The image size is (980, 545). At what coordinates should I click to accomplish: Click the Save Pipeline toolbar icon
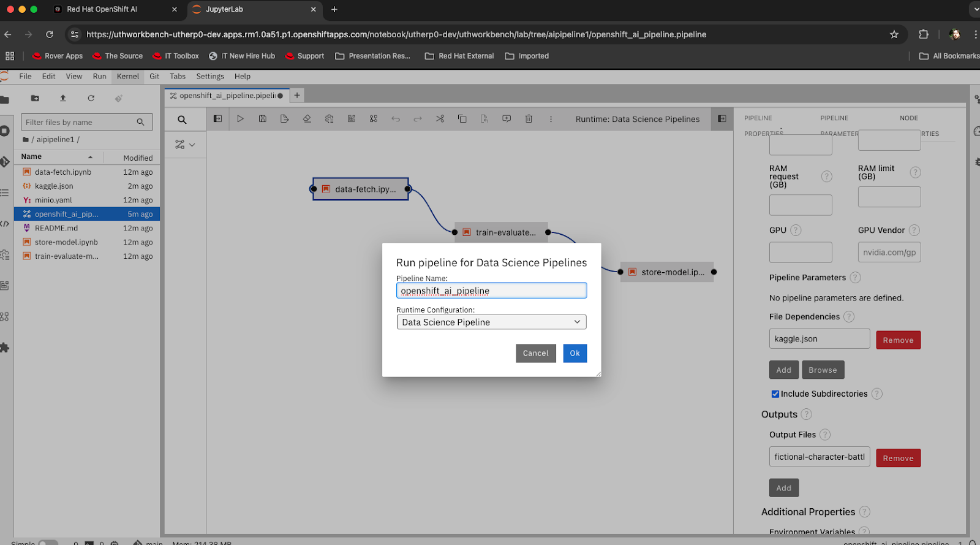262,119
